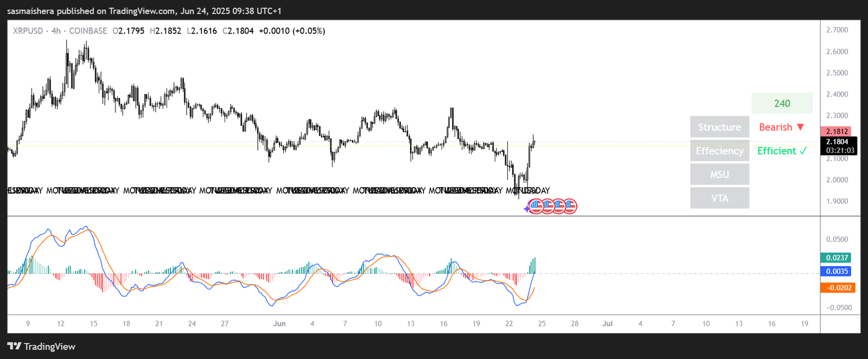Click the high price value H2.1852

(x=165, y=31)
